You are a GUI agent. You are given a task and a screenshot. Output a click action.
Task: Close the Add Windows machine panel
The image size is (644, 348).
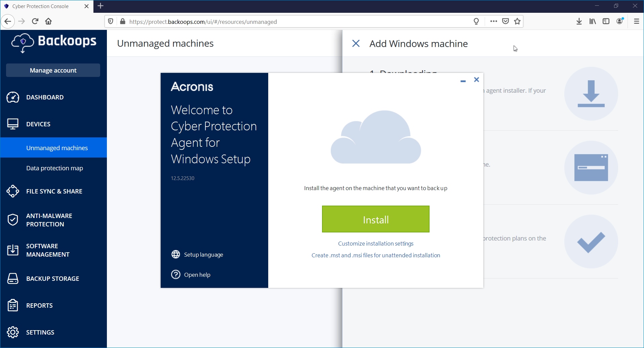coord(356,43)
